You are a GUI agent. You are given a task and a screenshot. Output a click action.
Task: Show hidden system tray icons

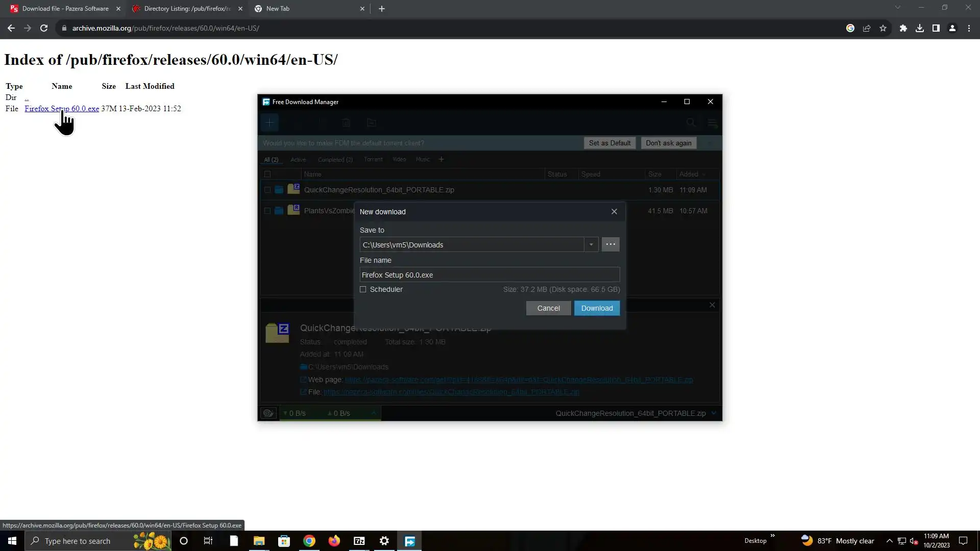pos(889,541)
